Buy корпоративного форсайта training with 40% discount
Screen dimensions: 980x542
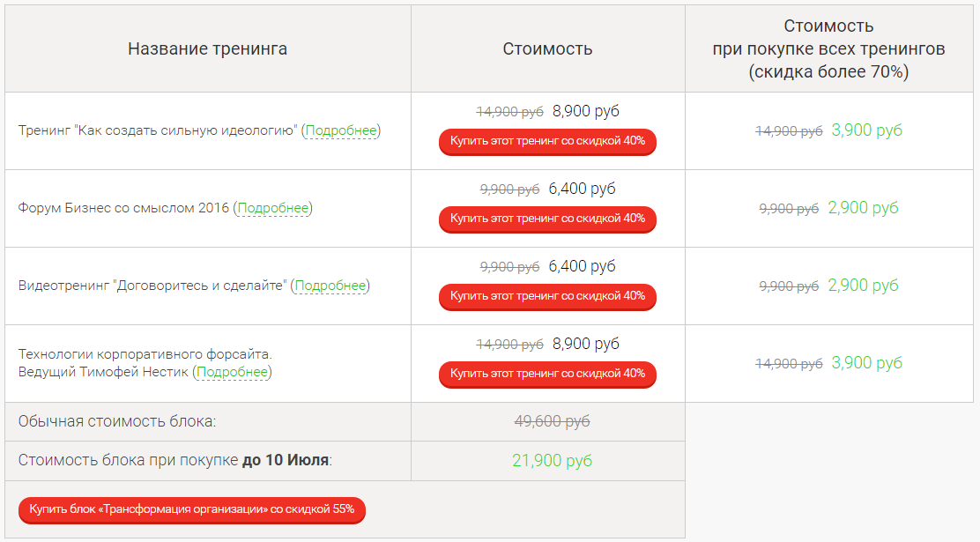point(547,374)
